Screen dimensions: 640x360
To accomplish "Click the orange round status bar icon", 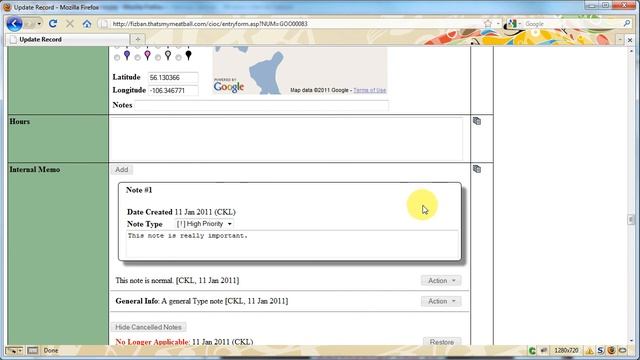I will click(x=611, y=351).
